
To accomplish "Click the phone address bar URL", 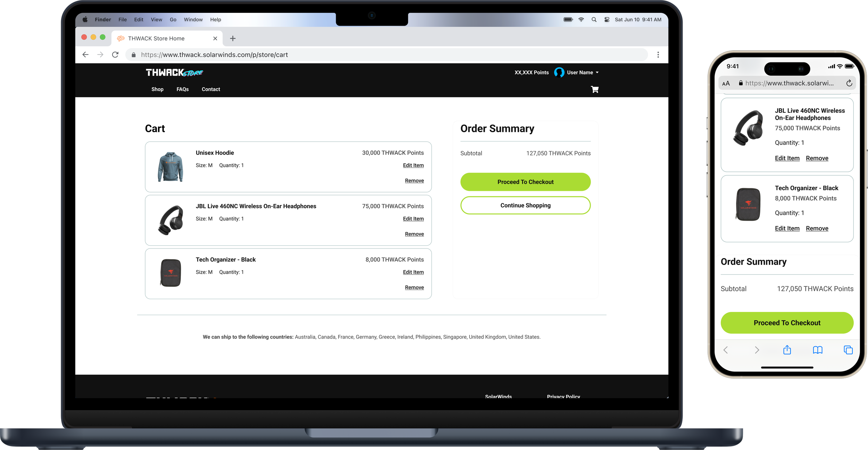I will (x=789, y=83).
